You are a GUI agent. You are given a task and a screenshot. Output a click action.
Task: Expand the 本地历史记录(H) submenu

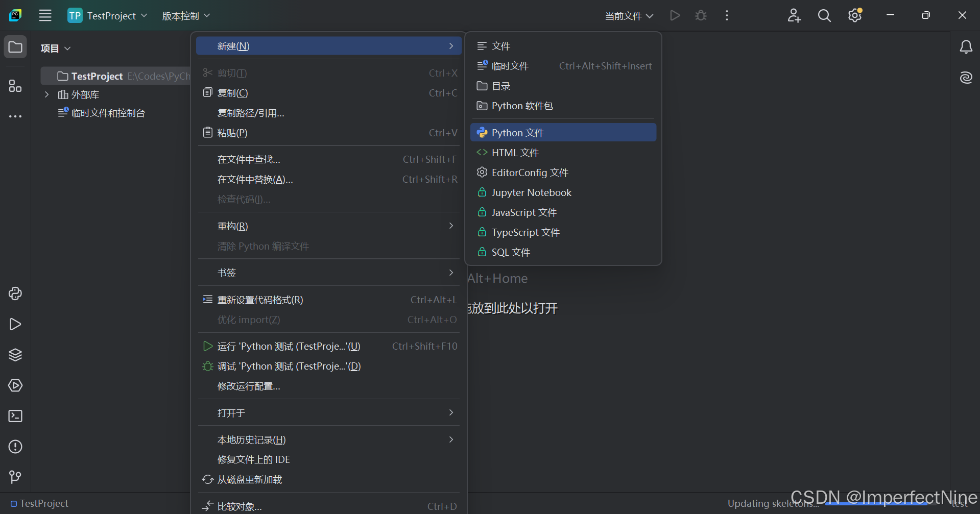tap(329, 439)
